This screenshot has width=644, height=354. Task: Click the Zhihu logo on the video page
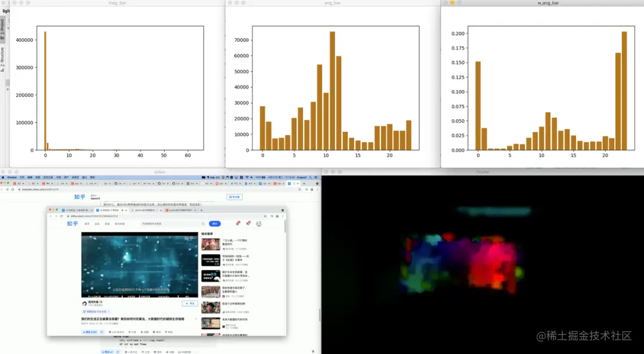tap(72, 224)
